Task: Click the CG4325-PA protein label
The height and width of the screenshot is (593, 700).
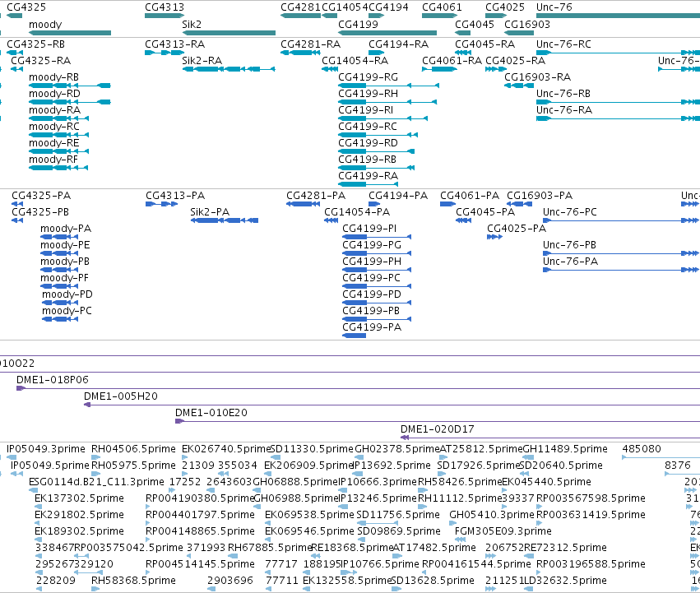Action: 41,196
